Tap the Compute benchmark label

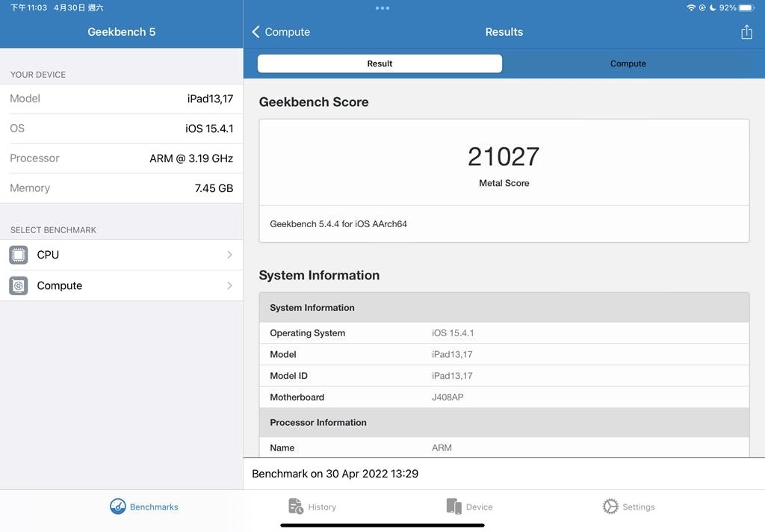coord(60,285)
